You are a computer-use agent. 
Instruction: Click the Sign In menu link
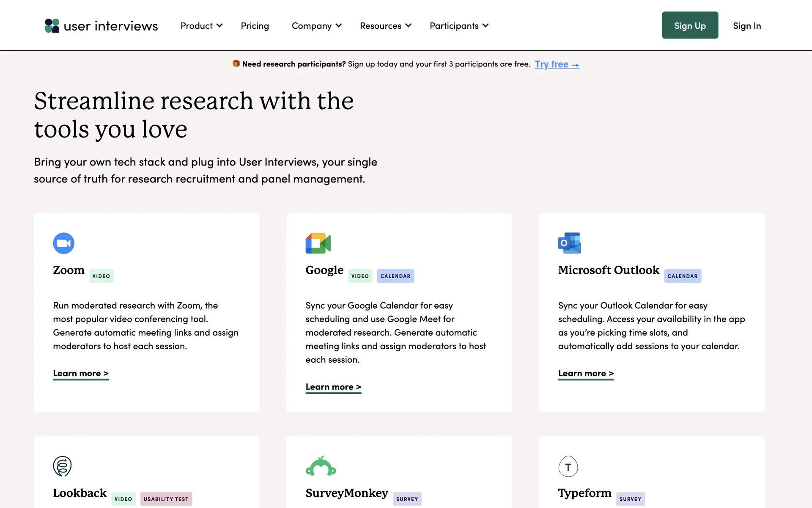746,26
